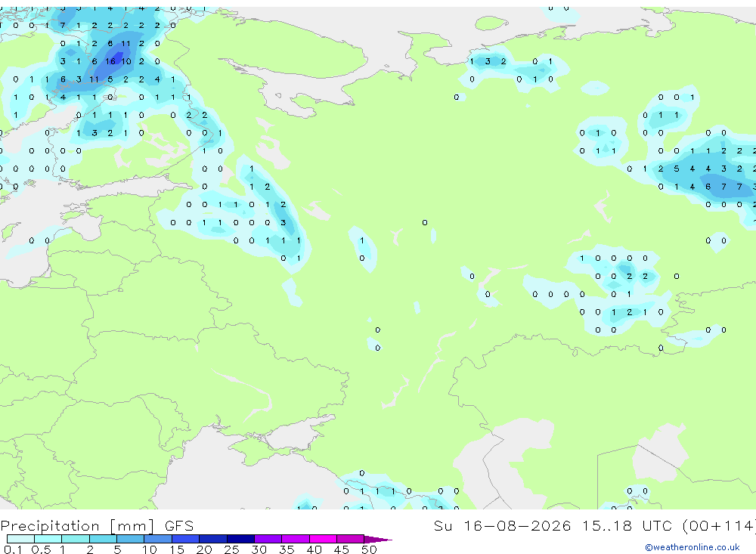756x554 pixels.
Task: Click the "16" precipitation value on map
Action: point(110,61)
